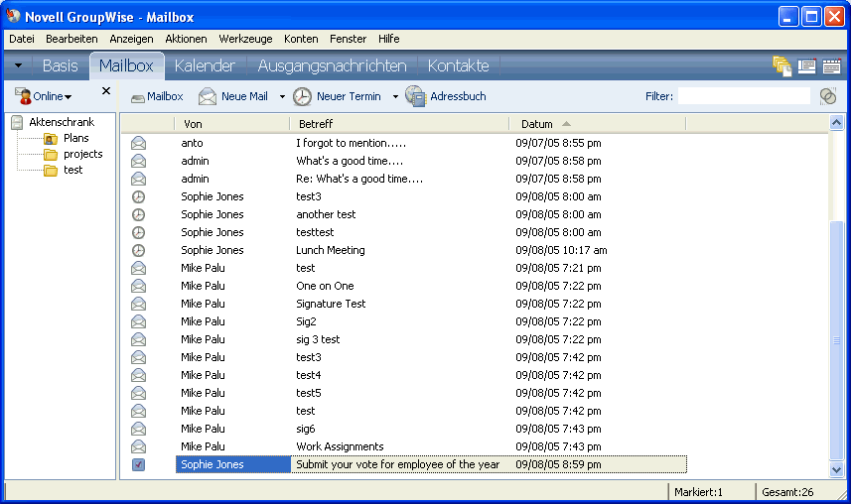Switch to the Ausgangsnachrichten tab
This screenshot has width=851, height=504.
click(332, 65)
